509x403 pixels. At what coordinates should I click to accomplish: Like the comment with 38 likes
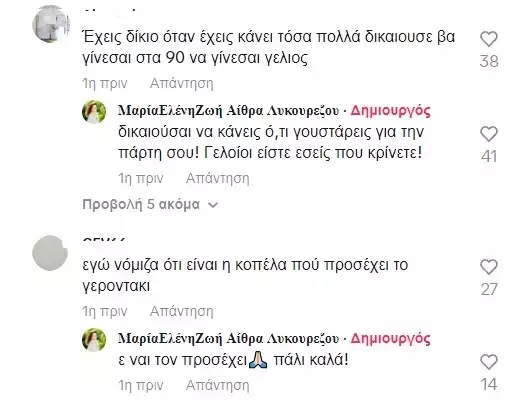pyautogui.click(x=489, y=39)
